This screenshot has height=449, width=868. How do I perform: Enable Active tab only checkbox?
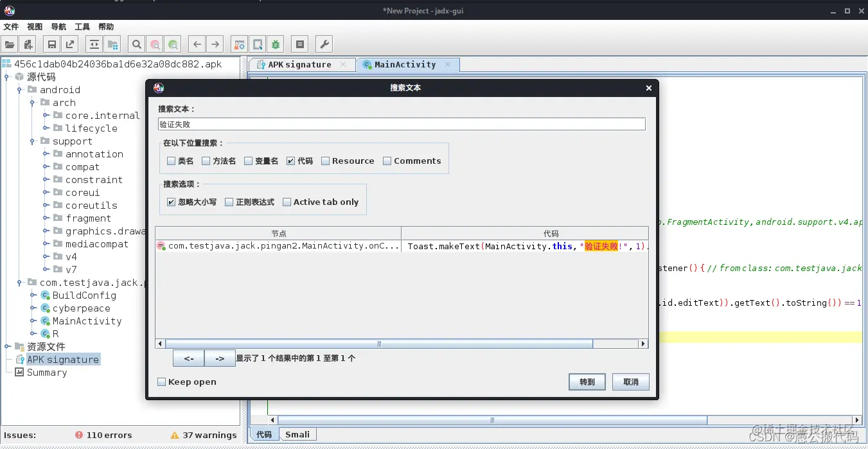coord(287,202)
